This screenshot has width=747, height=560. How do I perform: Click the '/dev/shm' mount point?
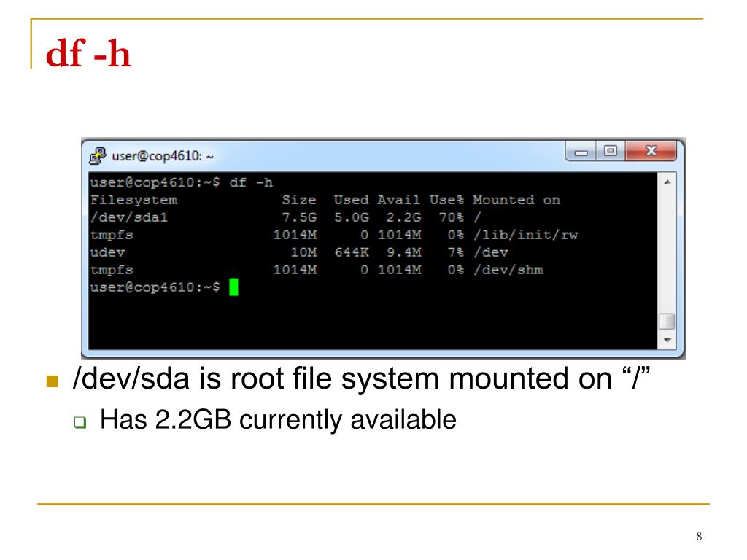(x=508, y=270)
